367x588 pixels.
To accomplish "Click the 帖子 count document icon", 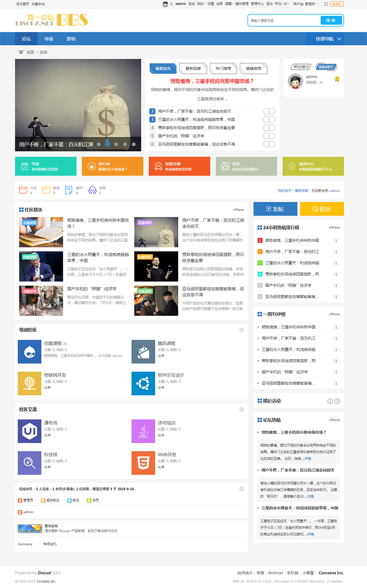I will (69, 189).
